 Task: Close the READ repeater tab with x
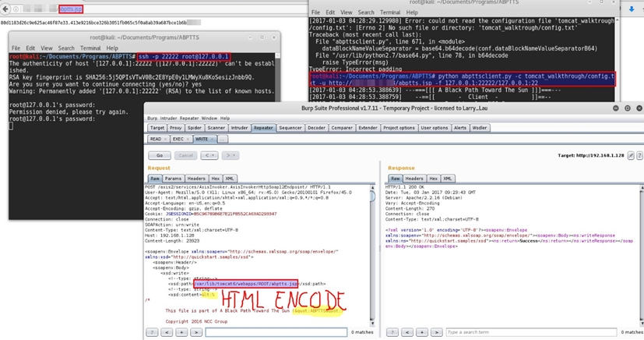point(164,139)
